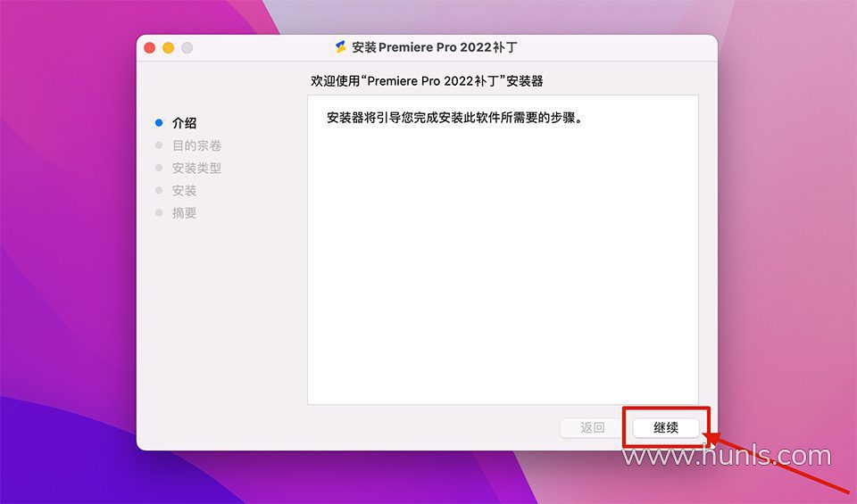Click the heading 欢迎使用 Premiere Pro 2022补丁 安装器
857x504 pixels.
tap(427, 81)
